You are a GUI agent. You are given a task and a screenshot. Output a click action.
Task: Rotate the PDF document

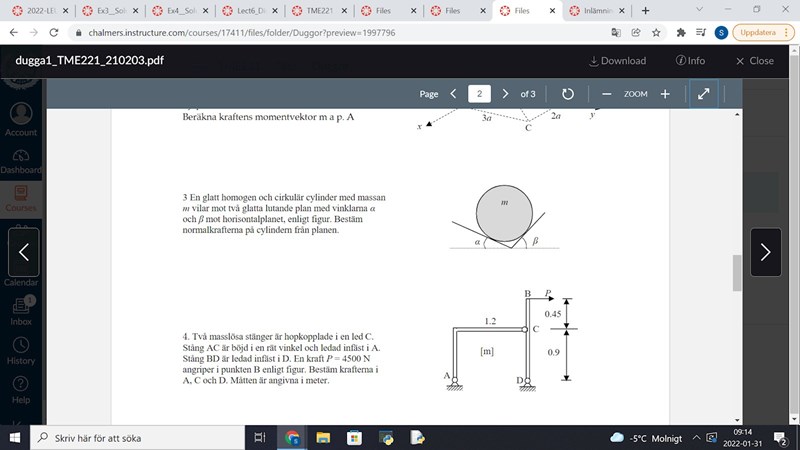pos(567,94)
